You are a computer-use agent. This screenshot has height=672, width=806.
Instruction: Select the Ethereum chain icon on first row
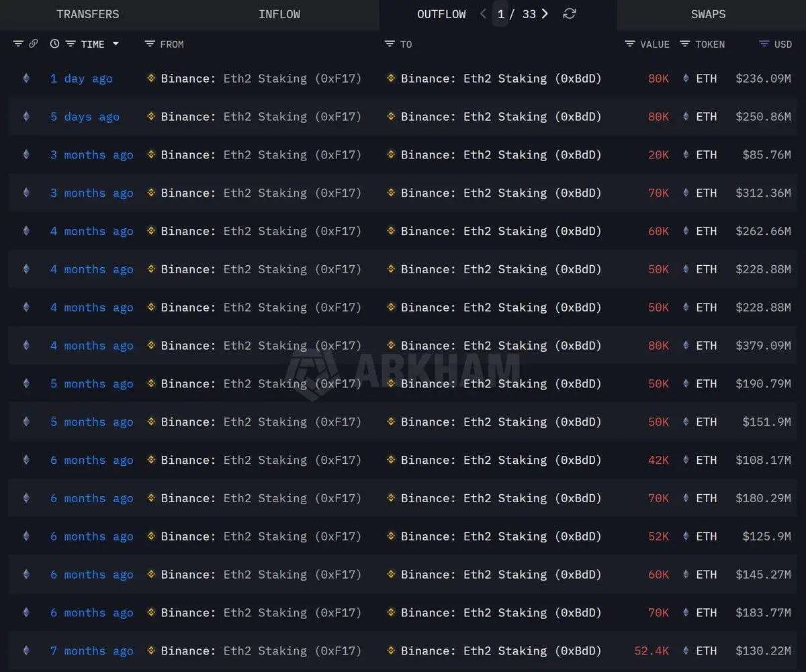(26, 79)
